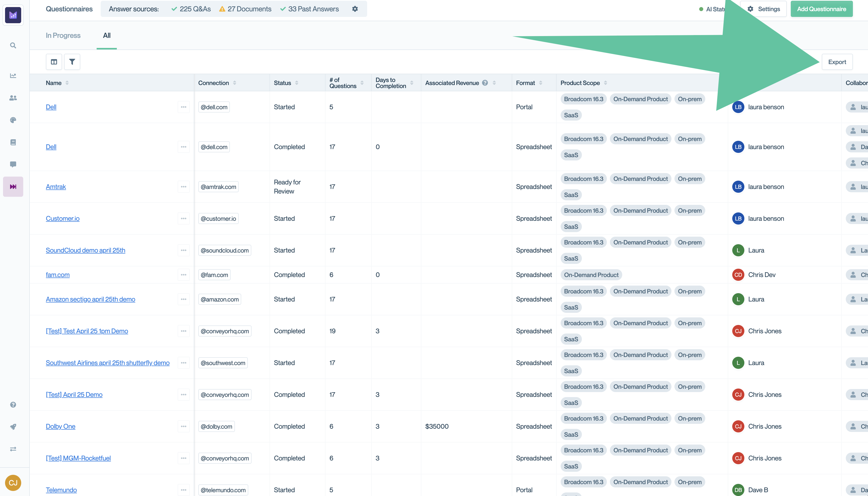Open the Customer.io questionnaire link
The width and height of the screenshot is (868, 496).
coord(63,218)
